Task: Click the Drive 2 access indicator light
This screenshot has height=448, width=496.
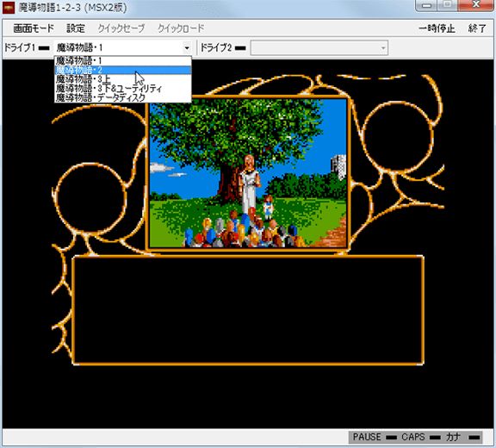Action: point(240,48)
